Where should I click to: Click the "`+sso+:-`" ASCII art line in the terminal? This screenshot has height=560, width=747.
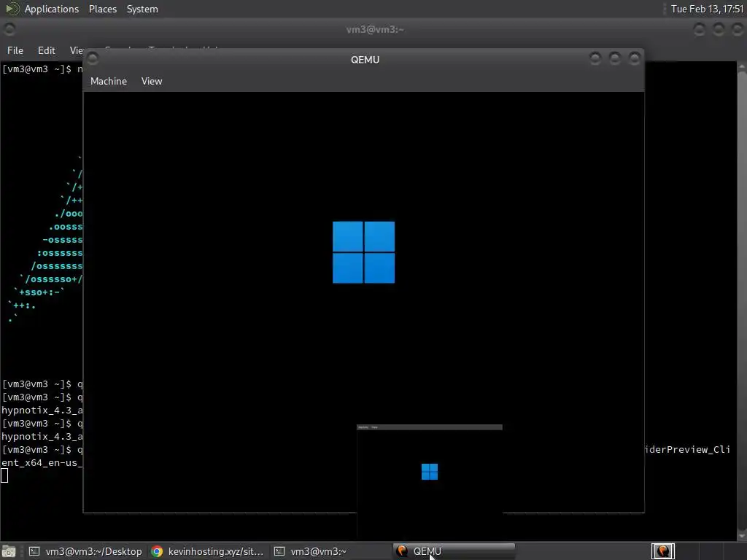coord(39,292)
